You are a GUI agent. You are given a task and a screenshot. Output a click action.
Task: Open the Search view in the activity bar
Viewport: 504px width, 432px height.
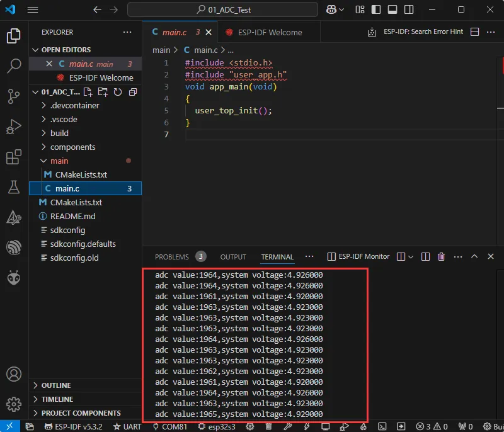(14, 66)
